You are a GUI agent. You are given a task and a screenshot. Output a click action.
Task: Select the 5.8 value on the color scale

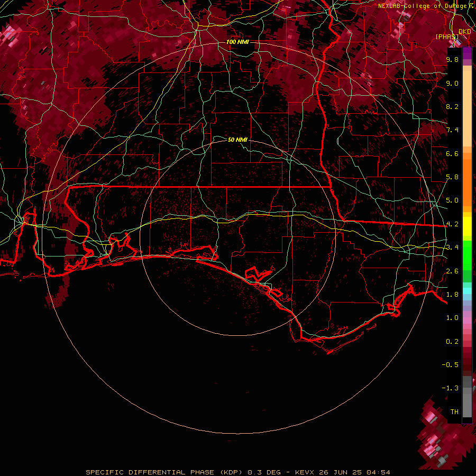[x=452, y=177]
